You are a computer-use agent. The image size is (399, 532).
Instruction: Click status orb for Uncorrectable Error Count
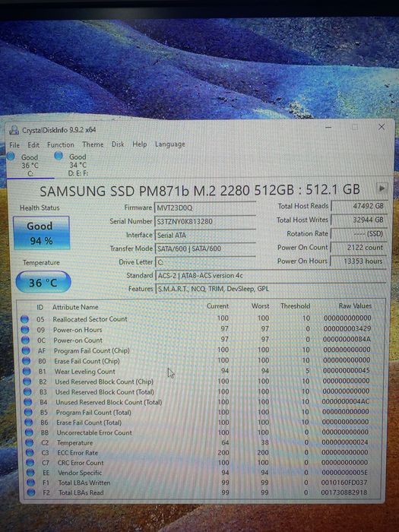point(29,432)
